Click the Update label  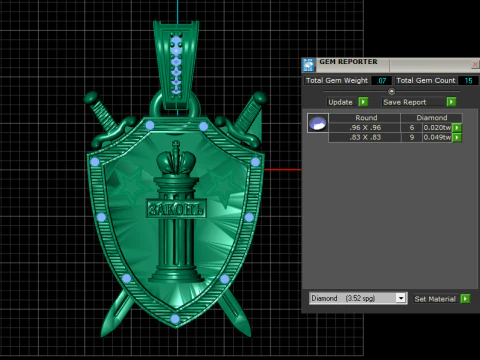[x=340, y=102]
